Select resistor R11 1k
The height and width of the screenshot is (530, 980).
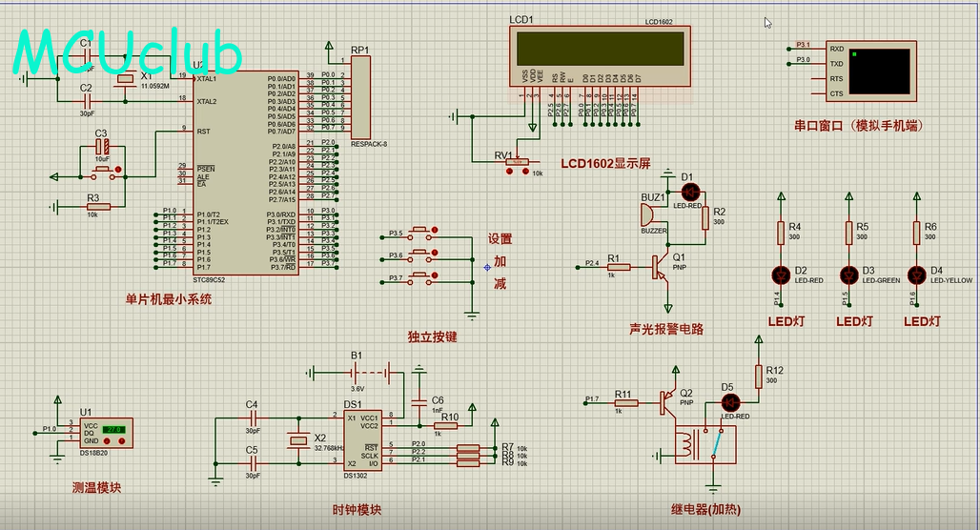tap(626, 403)
